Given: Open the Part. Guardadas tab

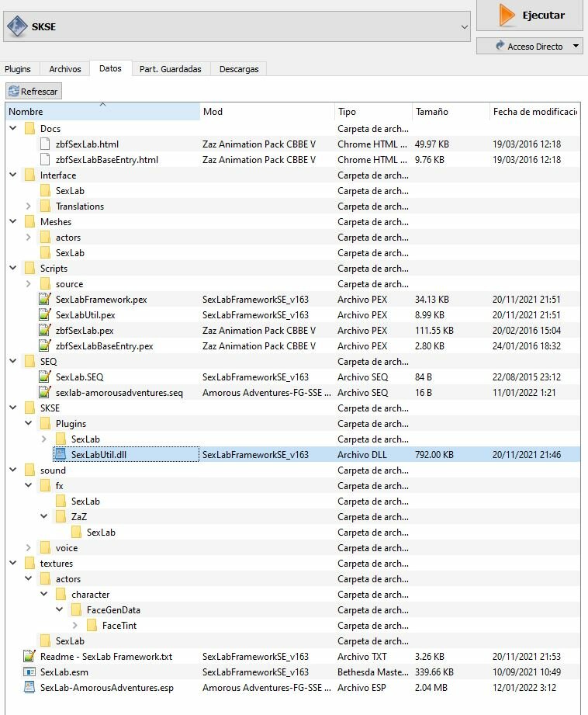Looking at the screenshot, I should coord(171,69).
